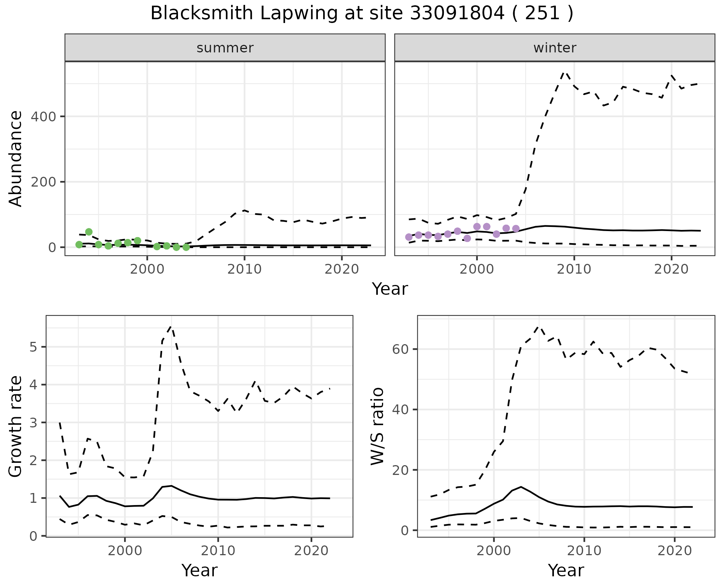Click shared Year label under abundance panels
Screen dimensions: 724x588
390,289
